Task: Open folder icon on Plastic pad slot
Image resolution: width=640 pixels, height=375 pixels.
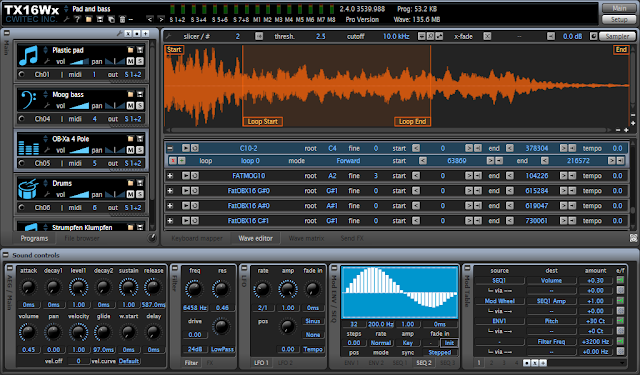Action: (130, 50)
